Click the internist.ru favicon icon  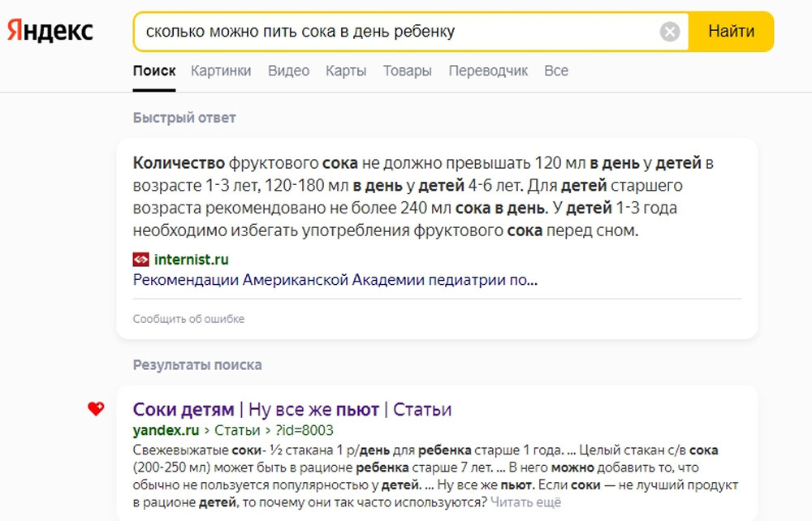pyautogui.click(x=140, y=259)
